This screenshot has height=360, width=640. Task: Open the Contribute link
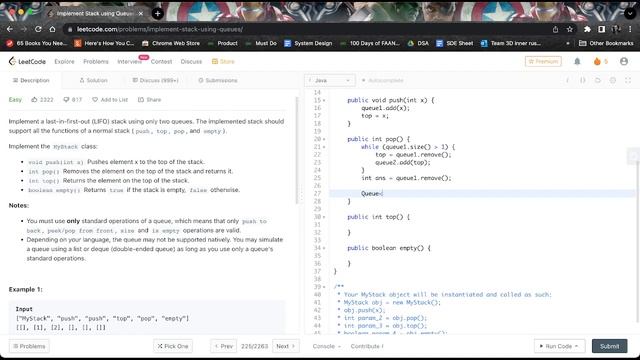coord(367,346)
